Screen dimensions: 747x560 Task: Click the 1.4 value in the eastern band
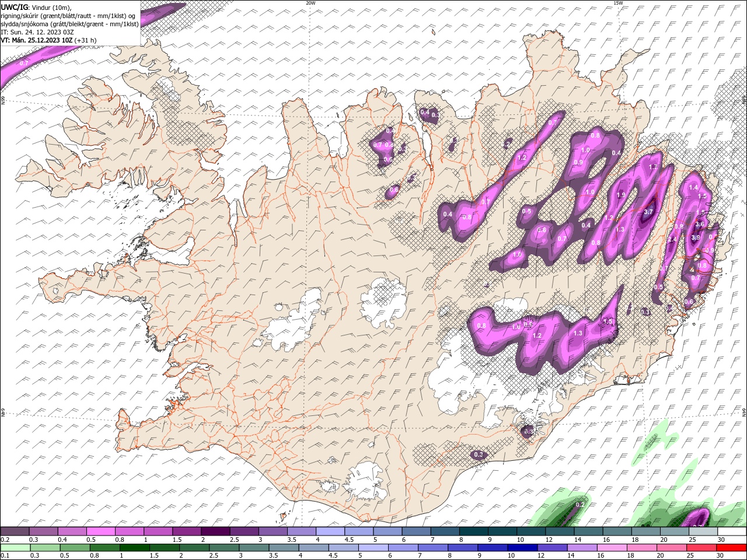click(x=693, y=187)
